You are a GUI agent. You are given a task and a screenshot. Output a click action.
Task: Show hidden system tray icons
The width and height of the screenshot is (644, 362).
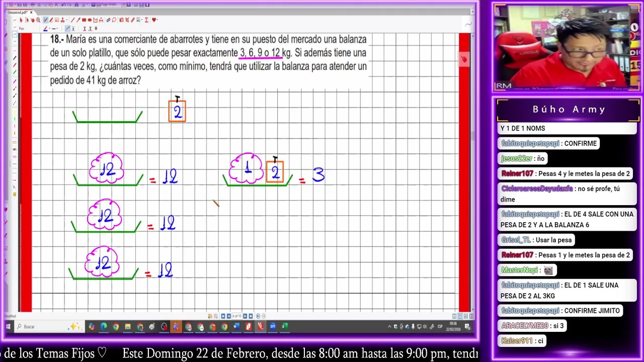[389, 327]
